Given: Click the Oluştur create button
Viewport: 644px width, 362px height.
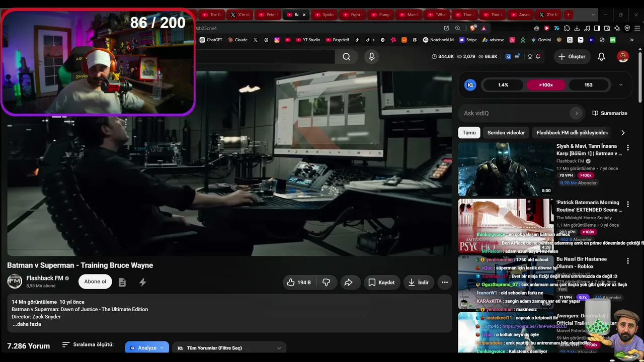Looking at the screenshot, I should [x=572, y=57].
